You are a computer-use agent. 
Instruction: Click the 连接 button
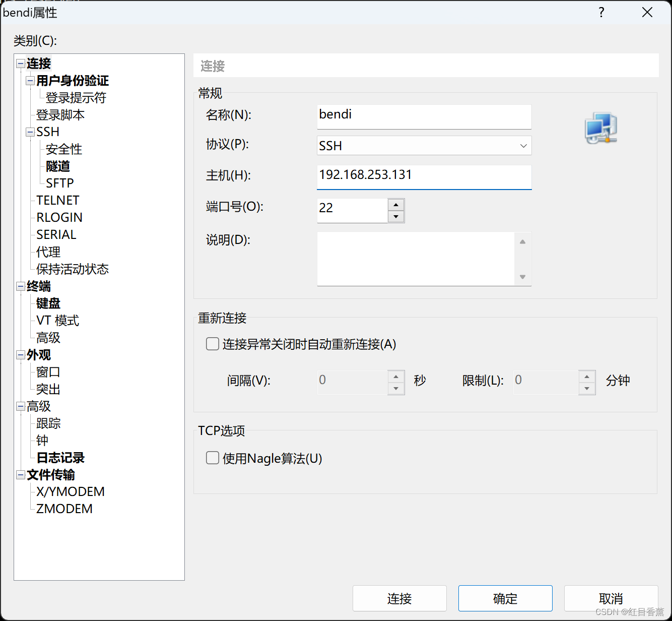399,598
